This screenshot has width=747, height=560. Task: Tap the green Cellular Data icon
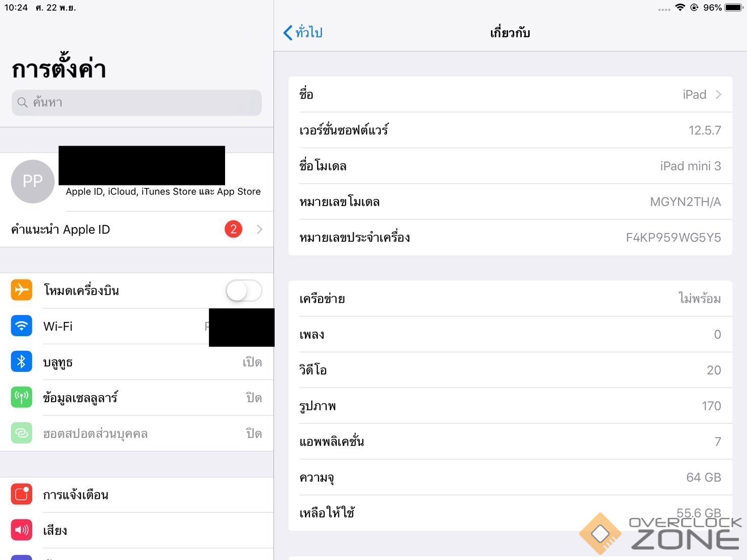(x=22, y=397)
